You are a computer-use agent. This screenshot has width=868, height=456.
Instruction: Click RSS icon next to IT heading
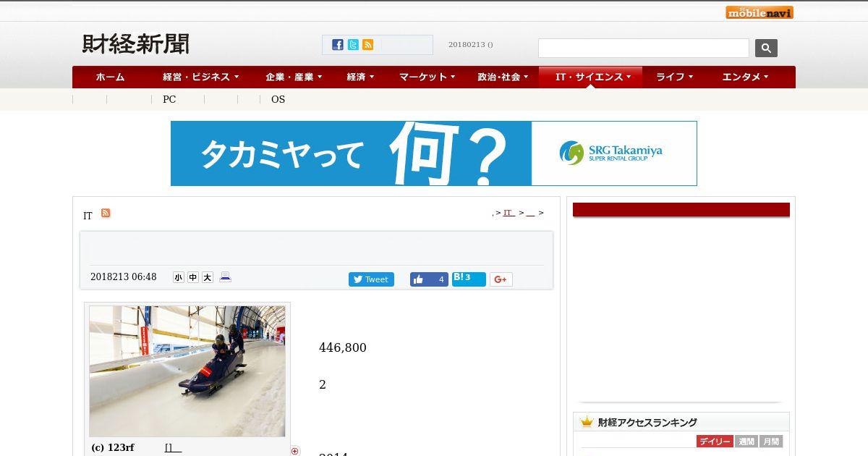[106, 213]
